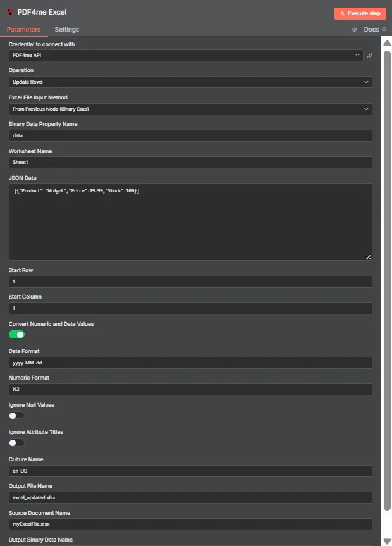Click the PDF4me Excel node logo icon

point(10,12)
